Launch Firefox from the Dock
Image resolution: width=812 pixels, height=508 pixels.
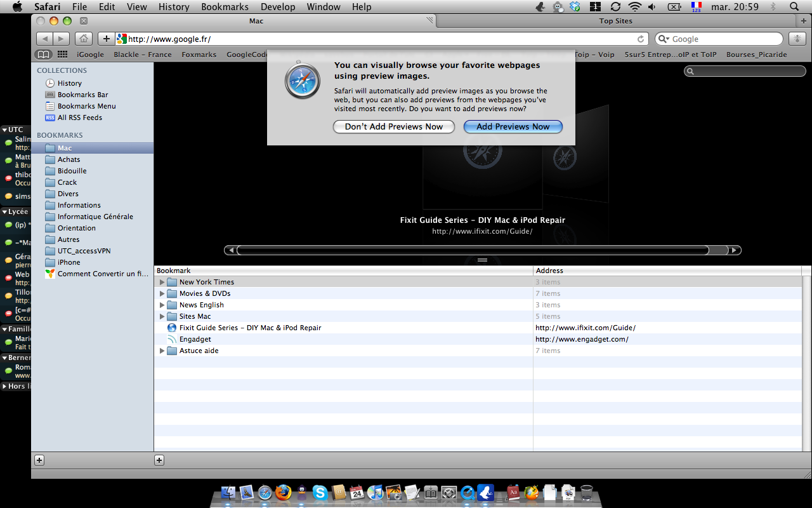point(283,492)
